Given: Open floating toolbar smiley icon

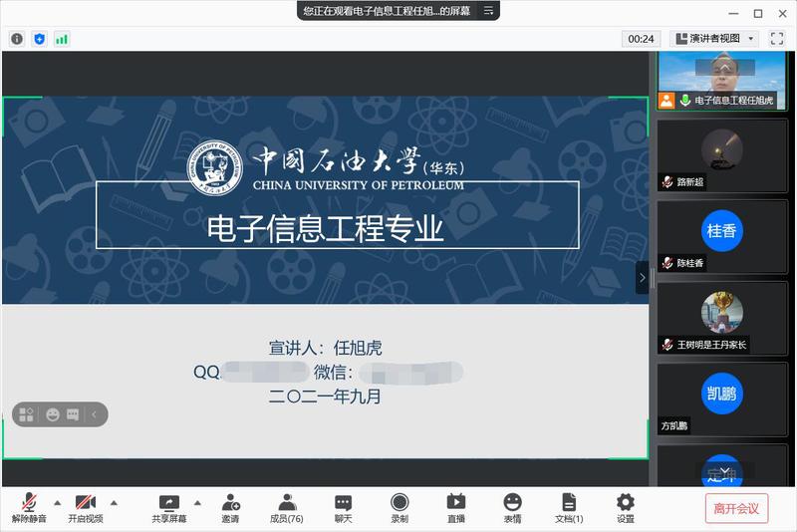Looking at the screenshot, I should coord(53,414).
